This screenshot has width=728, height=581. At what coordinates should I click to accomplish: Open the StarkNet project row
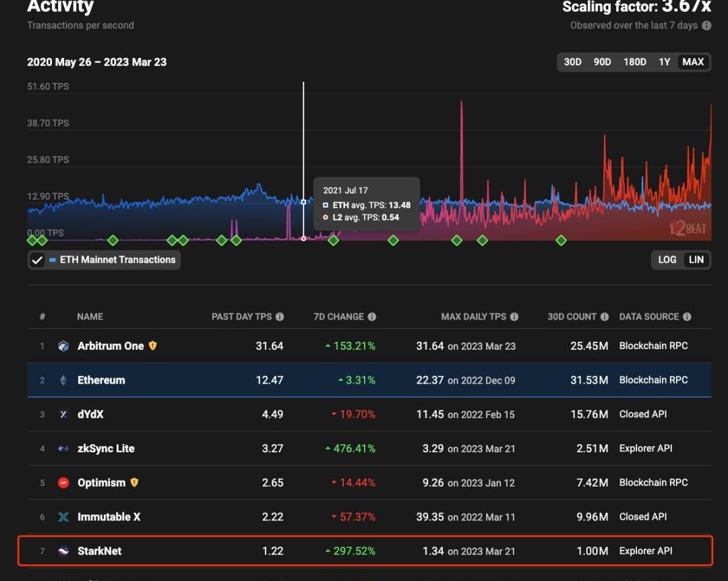(100, 551)
